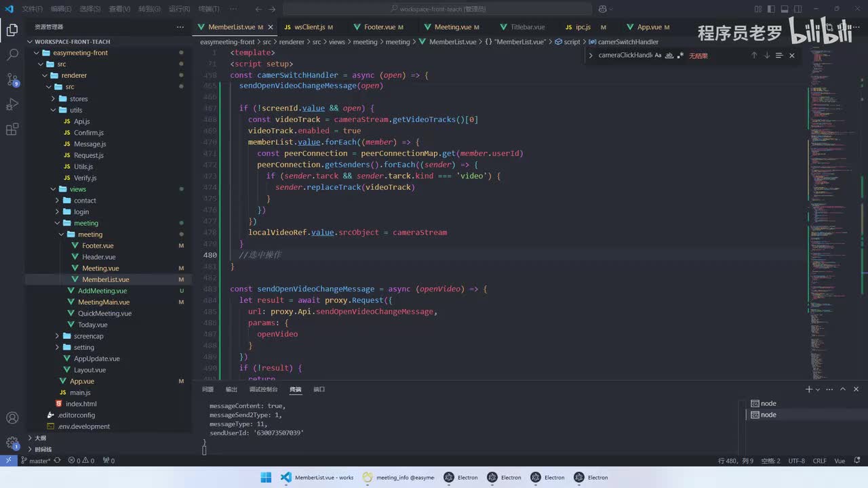The width and height of the screenshot is (868, 488).
Task: Switch to the Titlebar.vue tab
Action: tap(527, 27)
